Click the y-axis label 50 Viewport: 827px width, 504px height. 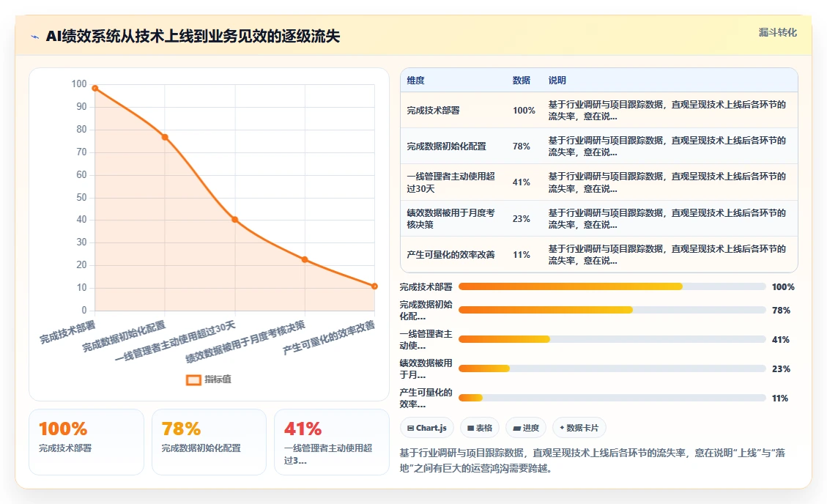coord(81,197)
